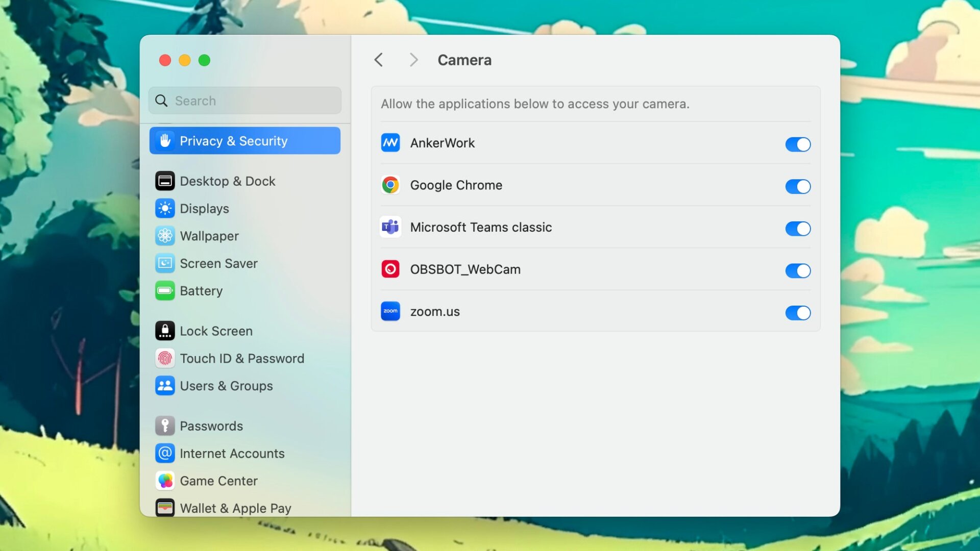980x551 pixels.
Task: Disable camera access for Google Chrome
Action: pos(798,187)
